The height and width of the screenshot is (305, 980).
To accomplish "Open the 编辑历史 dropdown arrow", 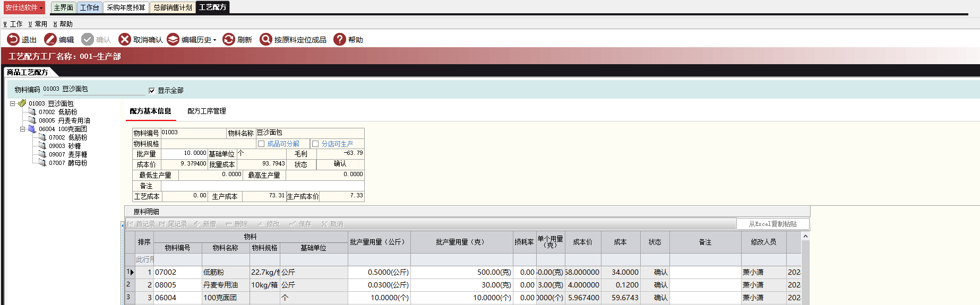I will [215, 40].
